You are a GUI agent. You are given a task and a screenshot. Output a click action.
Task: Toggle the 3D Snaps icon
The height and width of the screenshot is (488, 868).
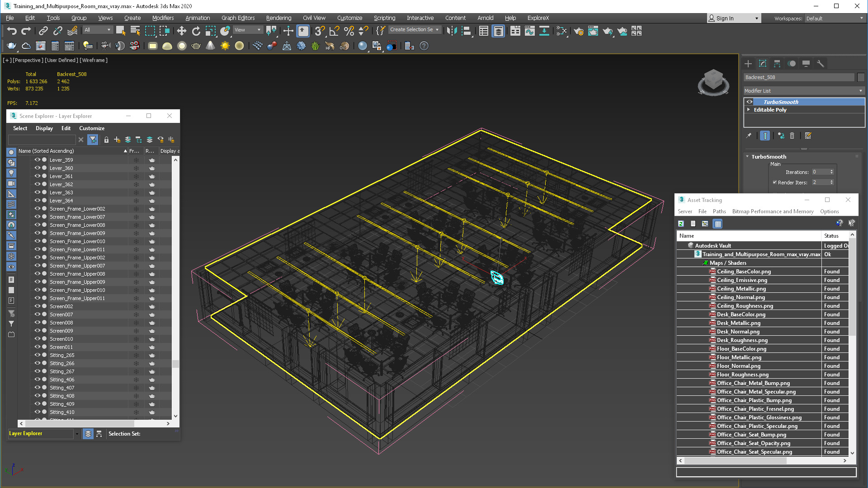coord(320,31)
